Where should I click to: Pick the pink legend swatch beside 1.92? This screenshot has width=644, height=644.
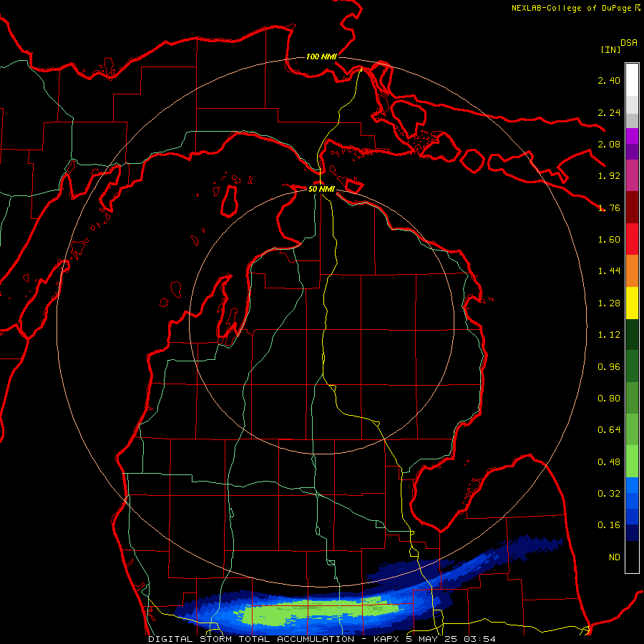(632, 175)
